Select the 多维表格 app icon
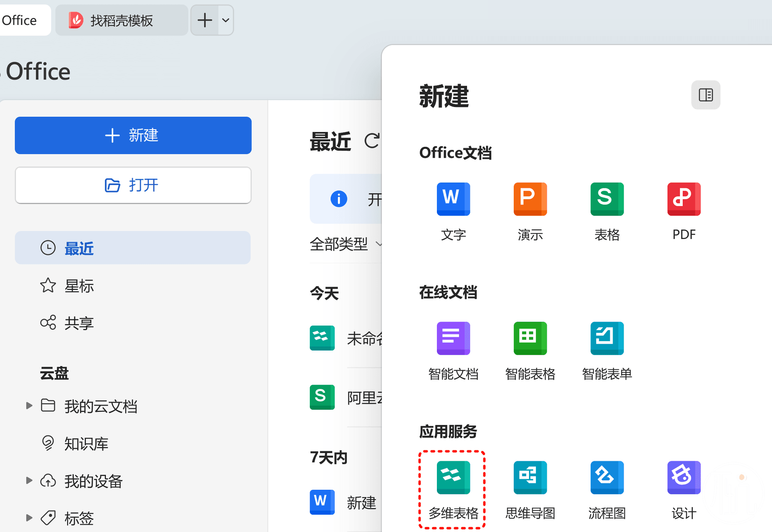The height and width of the screenshot is (532, 772). [453, 478]
